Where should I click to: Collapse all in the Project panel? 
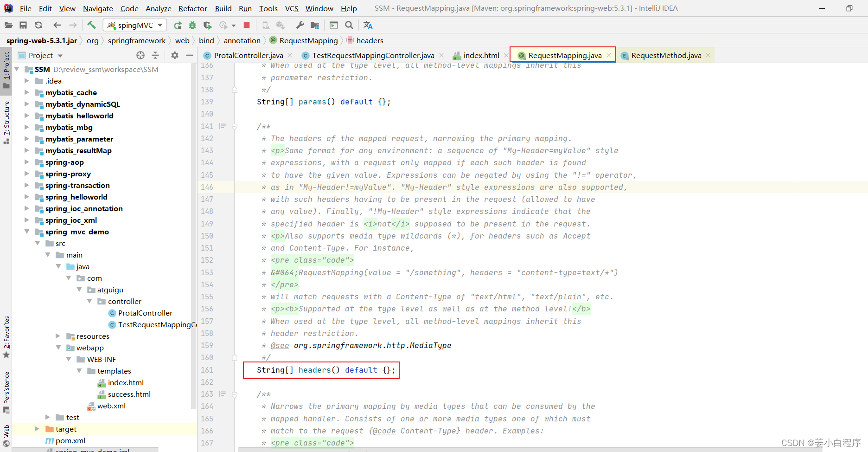[155, 55]
